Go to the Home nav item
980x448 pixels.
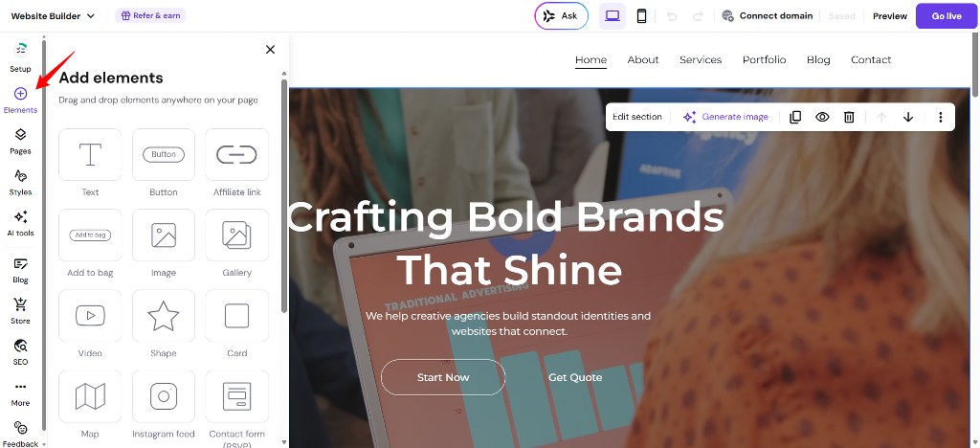click(590, 60)
